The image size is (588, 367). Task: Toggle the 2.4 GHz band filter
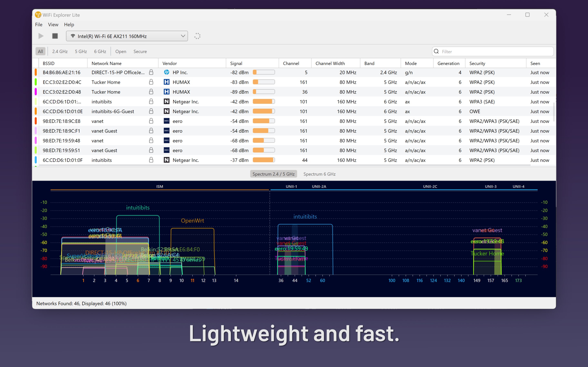click(x=60, y=51)
